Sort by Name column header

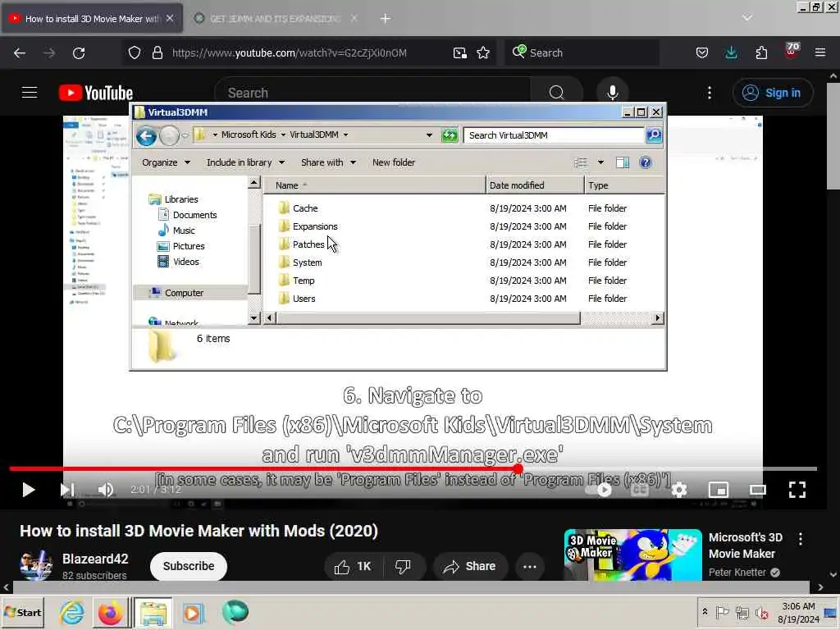pos(374,185)
